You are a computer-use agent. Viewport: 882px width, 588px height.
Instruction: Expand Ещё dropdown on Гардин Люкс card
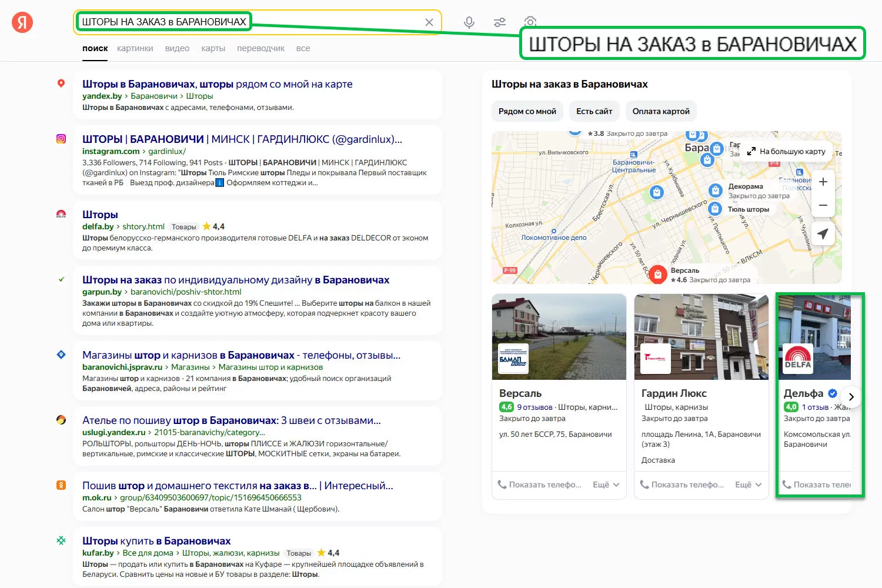click(749, 485)
